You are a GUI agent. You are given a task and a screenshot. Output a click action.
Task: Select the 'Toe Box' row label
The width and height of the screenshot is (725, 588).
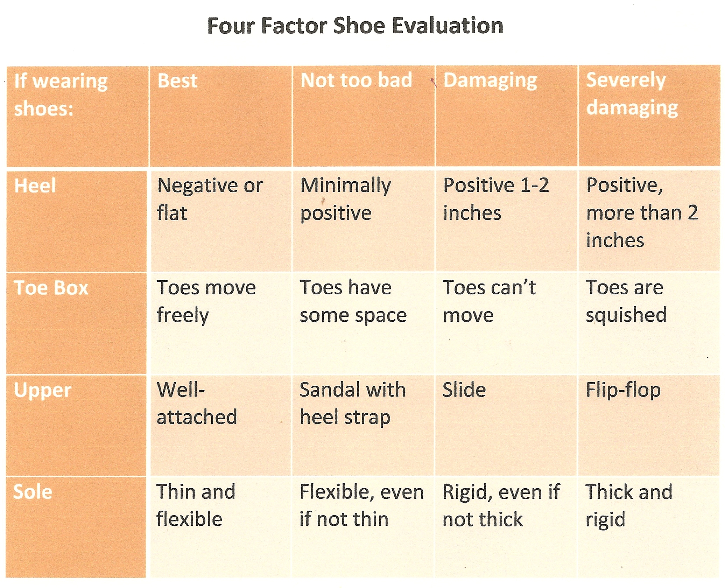51,288
